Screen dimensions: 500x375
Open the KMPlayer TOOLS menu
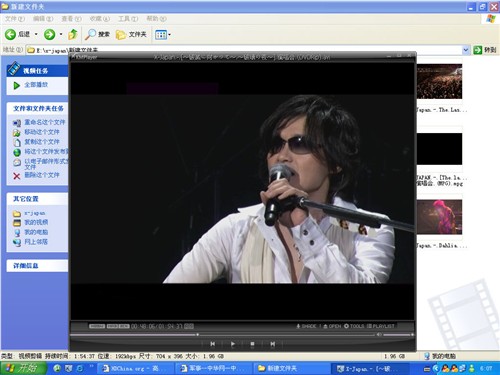pyautogui.click(x=354, y=326)
